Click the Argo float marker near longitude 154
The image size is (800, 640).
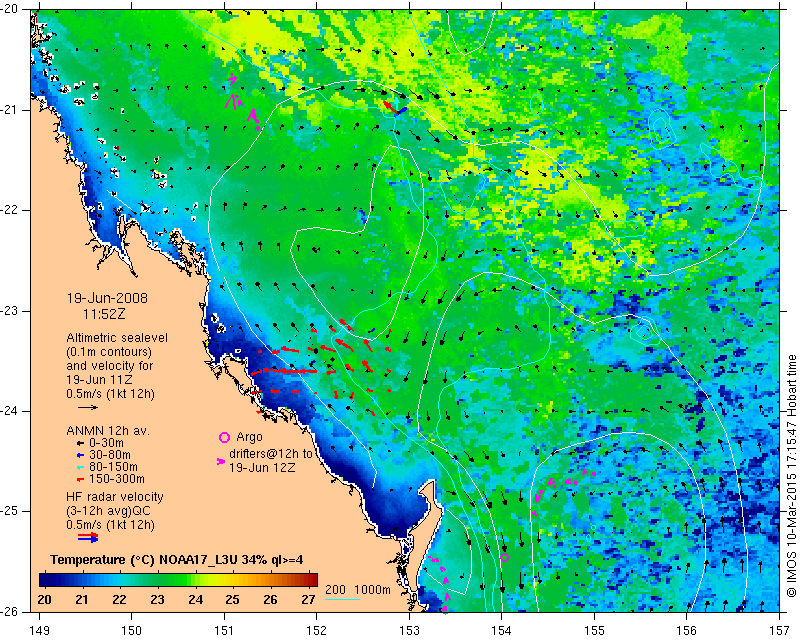(x=505, y=557)
